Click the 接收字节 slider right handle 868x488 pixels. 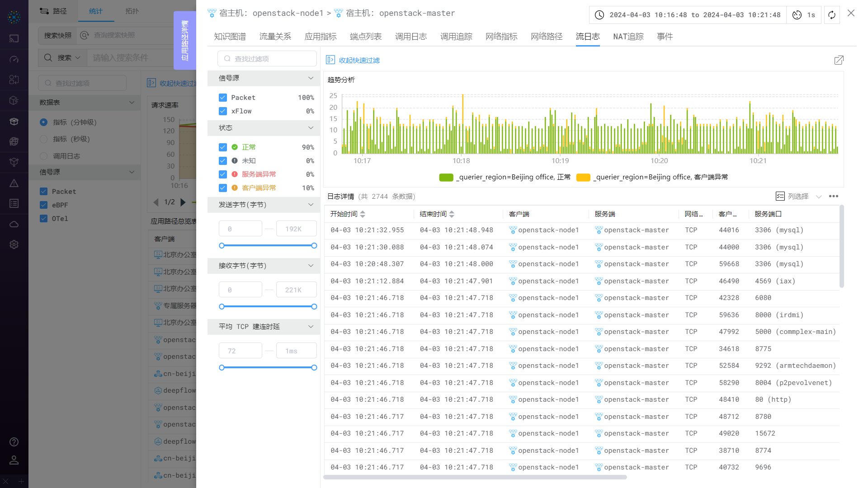[x=314, y=307]
